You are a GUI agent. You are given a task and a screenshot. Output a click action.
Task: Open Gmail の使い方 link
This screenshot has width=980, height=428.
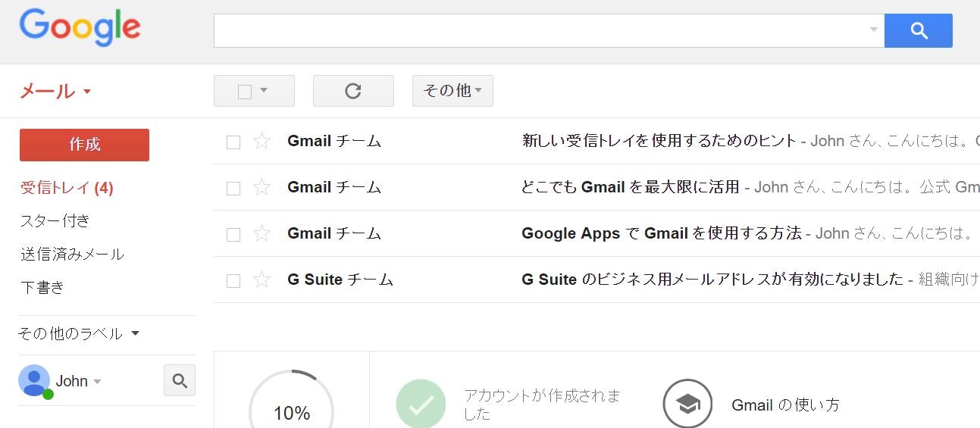pos(785,405)
